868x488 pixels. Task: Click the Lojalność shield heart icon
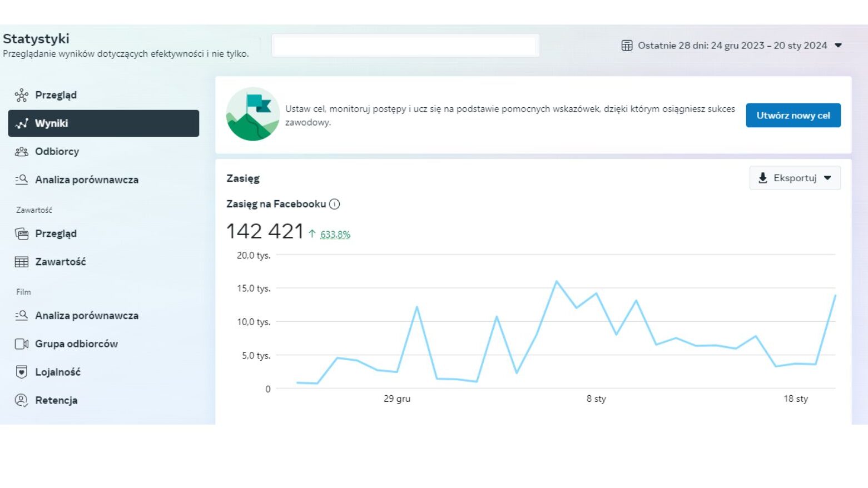(x=22, y=372)
